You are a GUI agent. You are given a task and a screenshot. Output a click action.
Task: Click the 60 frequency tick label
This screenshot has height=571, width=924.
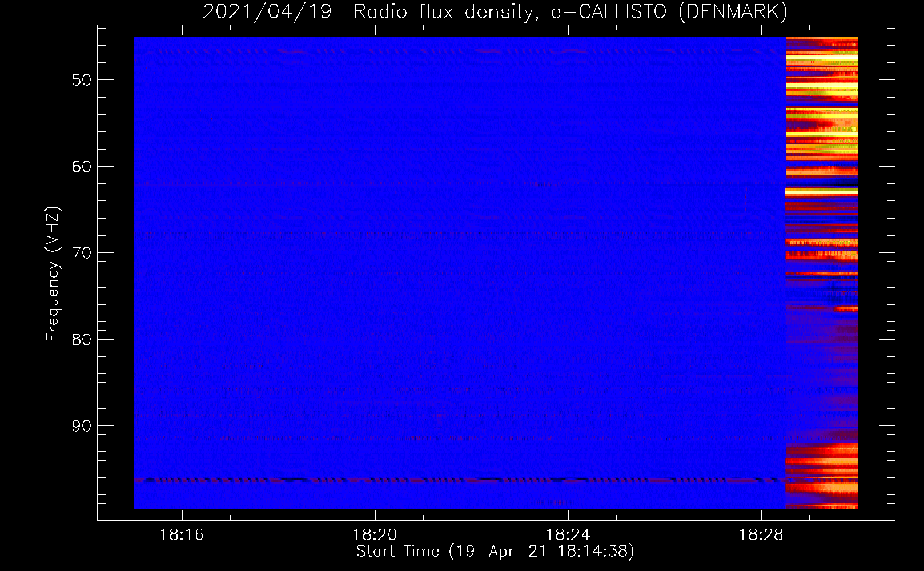tap(82, 167)
